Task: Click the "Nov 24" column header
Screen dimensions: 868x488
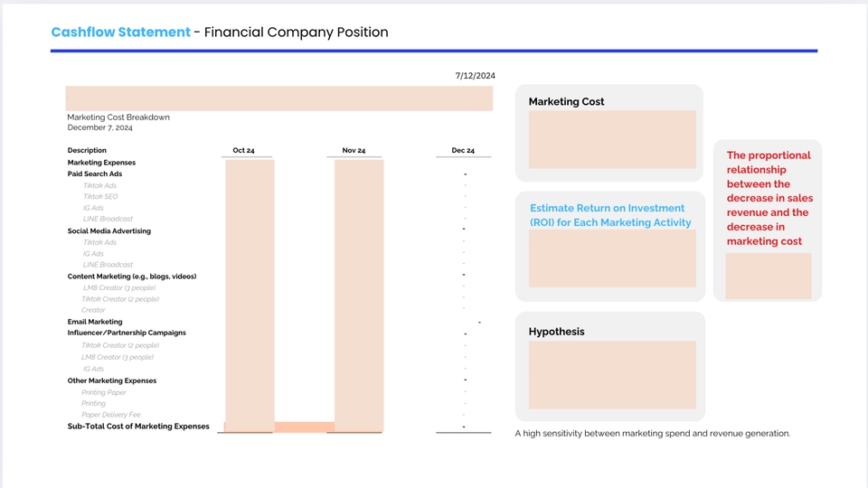Action: click(354, 150)
